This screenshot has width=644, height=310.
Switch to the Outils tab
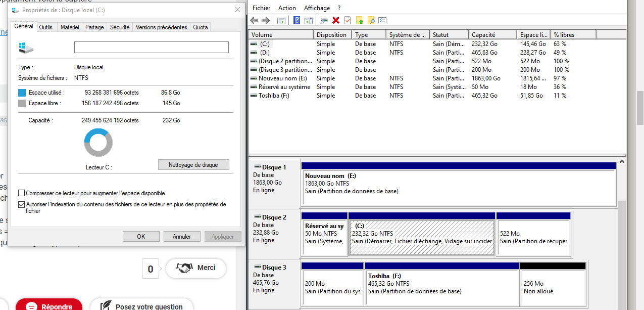[46, 27]
